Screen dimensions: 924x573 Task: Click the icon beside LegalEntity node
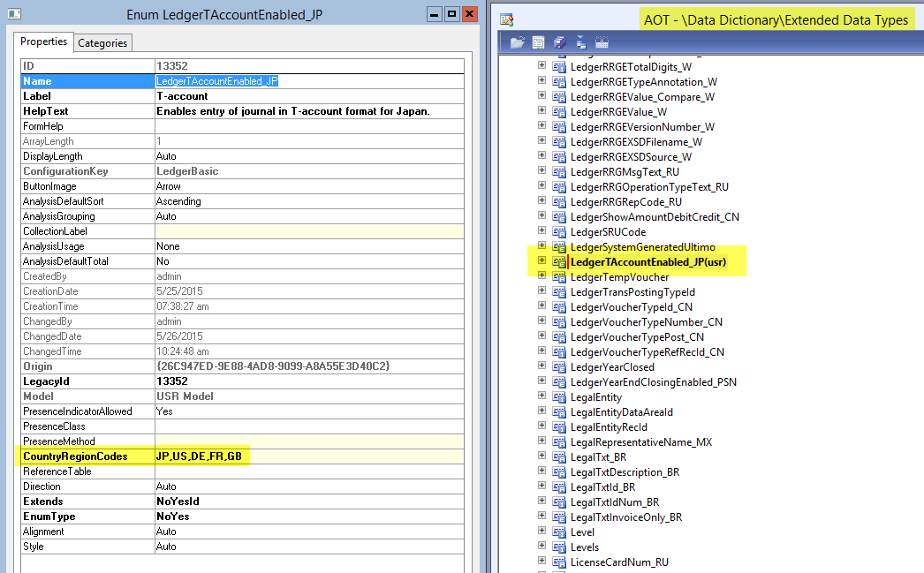coord(558,397)
